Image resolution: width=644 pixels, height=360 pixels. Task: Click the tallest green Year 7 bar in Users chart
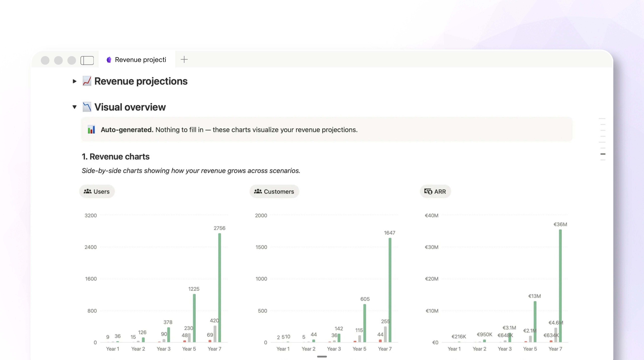coord(219,288)
